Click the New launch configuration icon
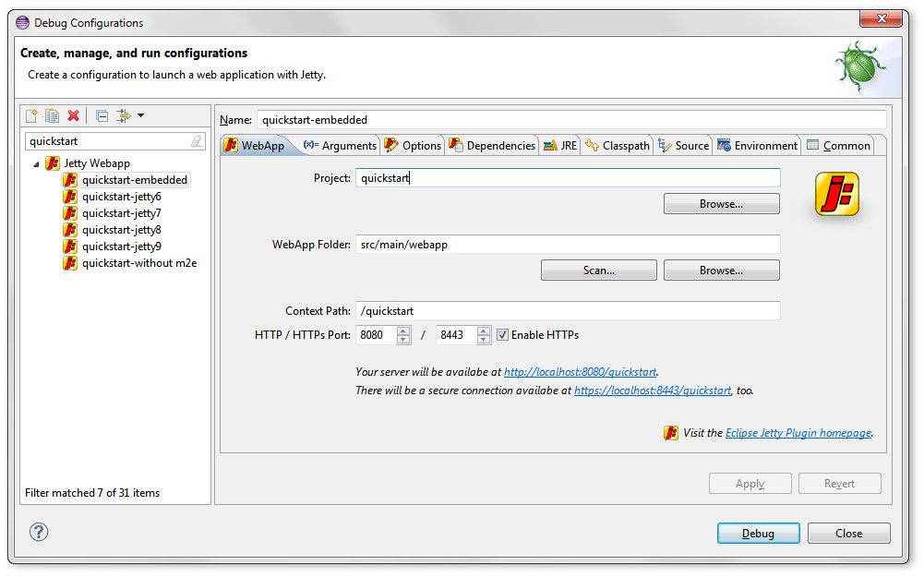 [31, 115]
